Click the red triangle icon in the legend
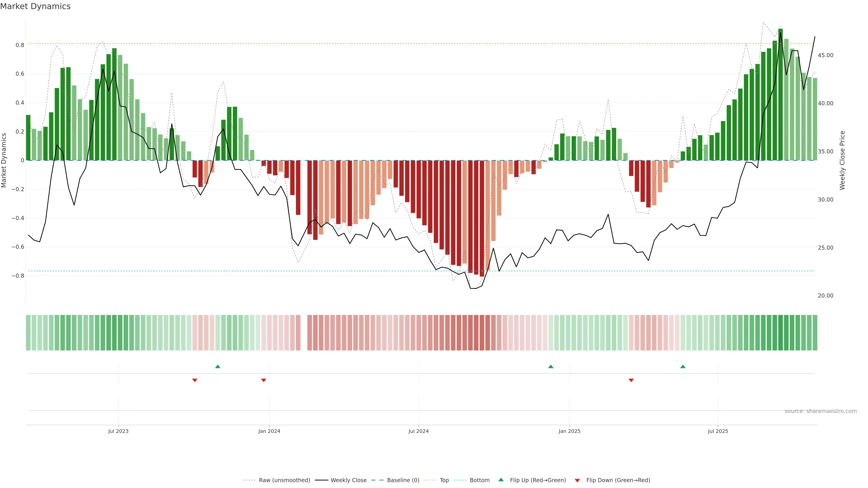Image resolution: width=868 pixels, height=488 pixels. 577,480
